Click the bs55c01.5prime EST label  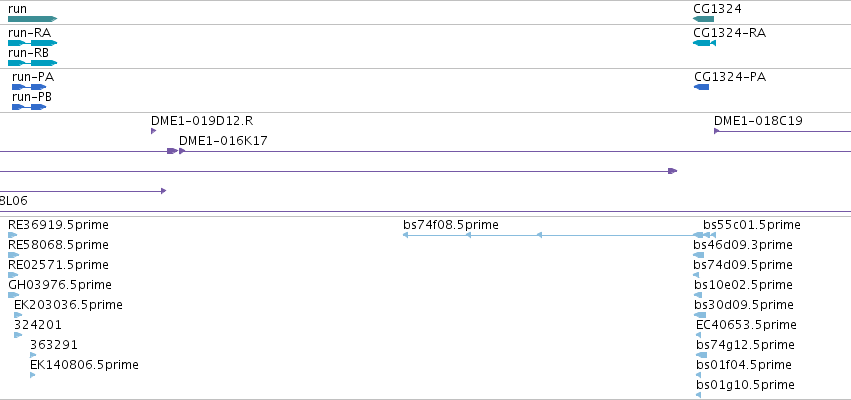point(751,225)
